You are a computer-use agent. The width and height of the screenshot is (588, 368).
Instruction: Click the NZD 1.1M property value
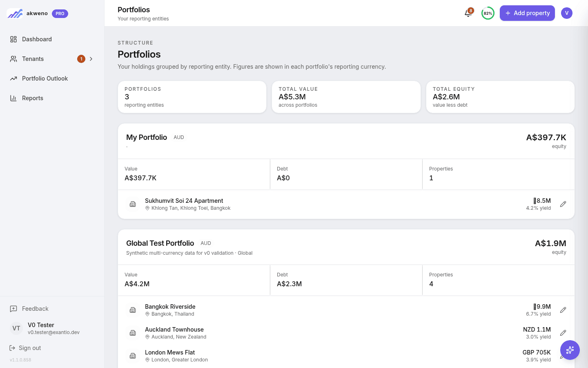(537, 330)
